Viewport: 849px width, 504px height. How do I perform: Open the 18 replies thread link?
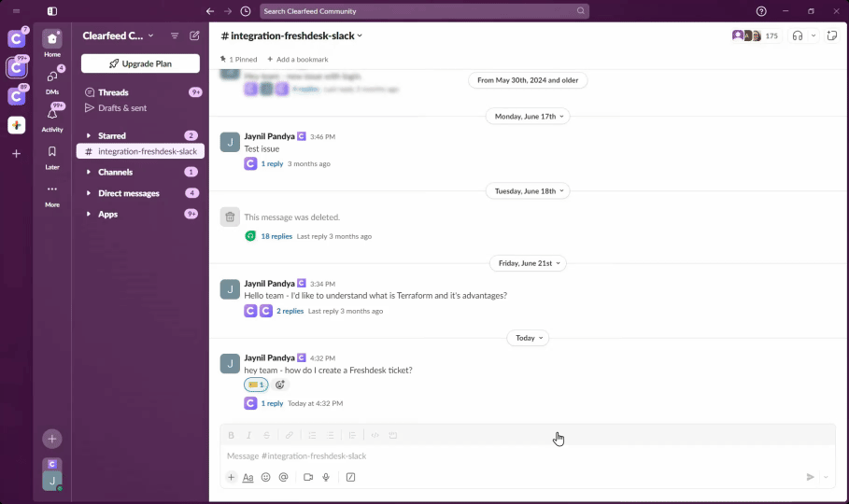(276, 236)
